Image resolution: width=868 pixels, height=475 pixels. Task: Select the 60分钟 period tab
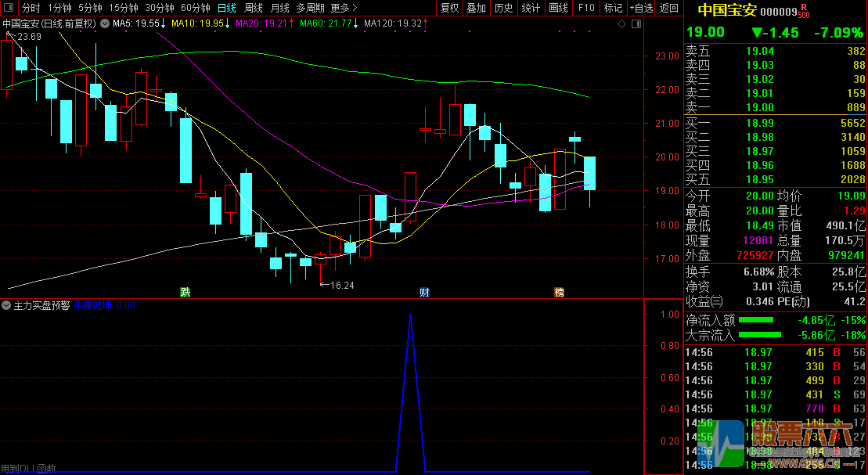[x=196, y=8]
